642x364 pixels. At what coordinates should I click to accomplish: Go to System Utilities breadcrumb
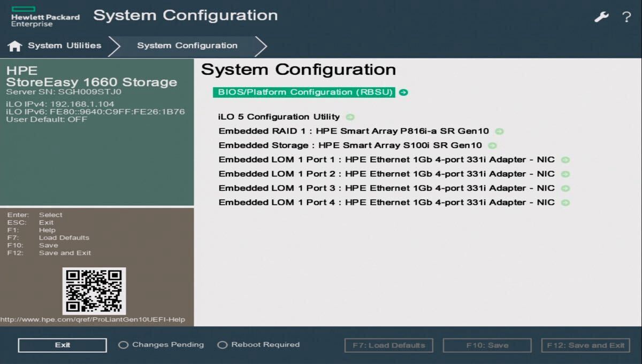click(x=65, y=45)
